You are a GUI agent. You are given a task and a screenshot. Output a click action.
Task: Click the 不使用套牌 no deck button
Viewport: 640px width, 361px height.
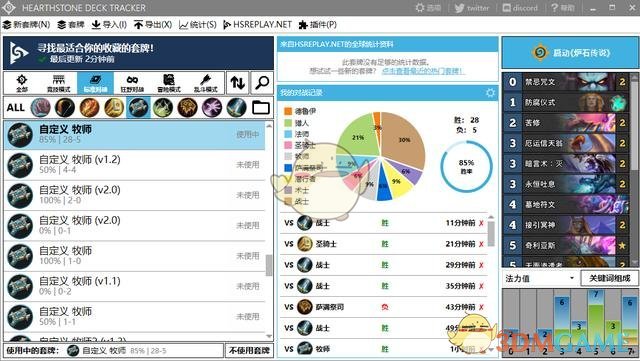click(249, 350)
